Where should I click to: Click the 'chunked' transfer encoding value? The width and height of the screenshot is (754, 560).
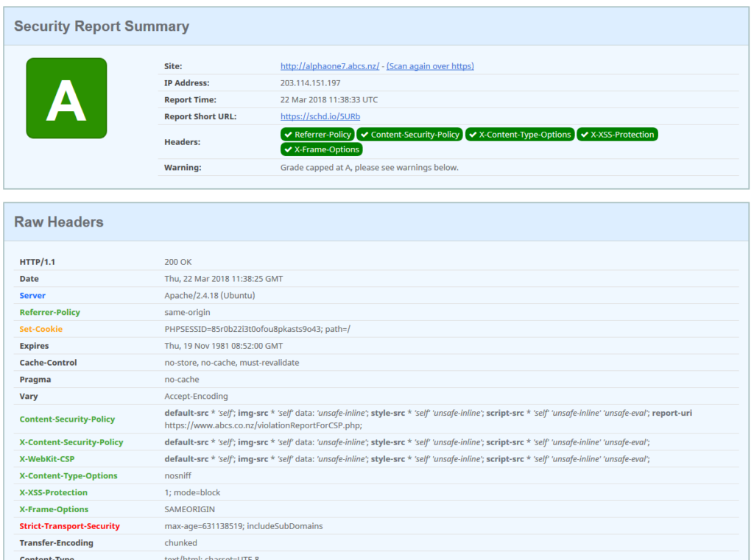coord(181,543)
